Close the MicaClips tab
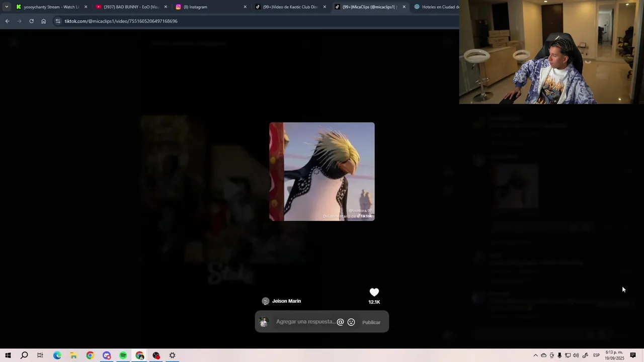The image size is (644, 362). point(404,7)
